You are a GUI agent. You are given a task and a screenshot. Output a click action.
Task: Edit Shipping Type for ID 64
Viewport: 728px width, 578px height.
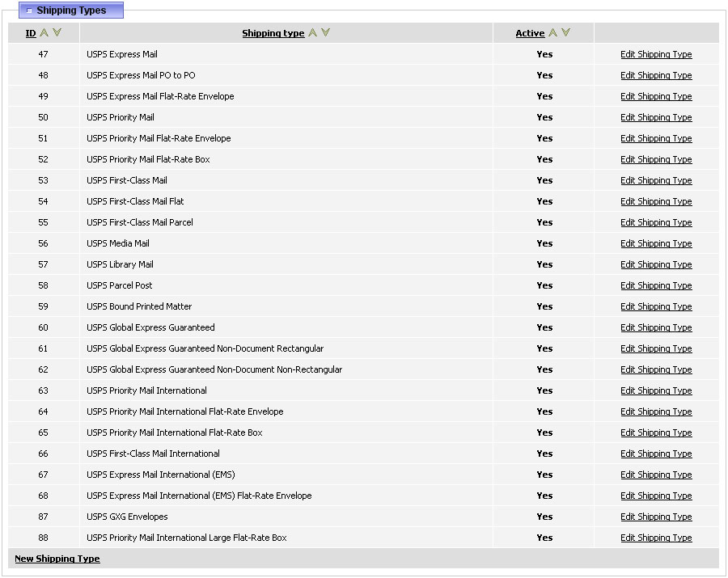(656, 412)
